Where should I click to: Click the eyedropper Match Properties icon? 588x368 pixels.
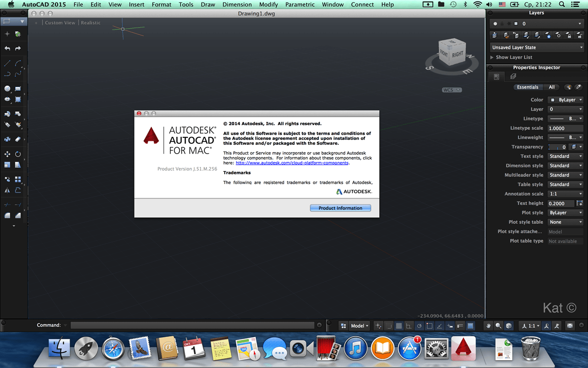[579, 87]
